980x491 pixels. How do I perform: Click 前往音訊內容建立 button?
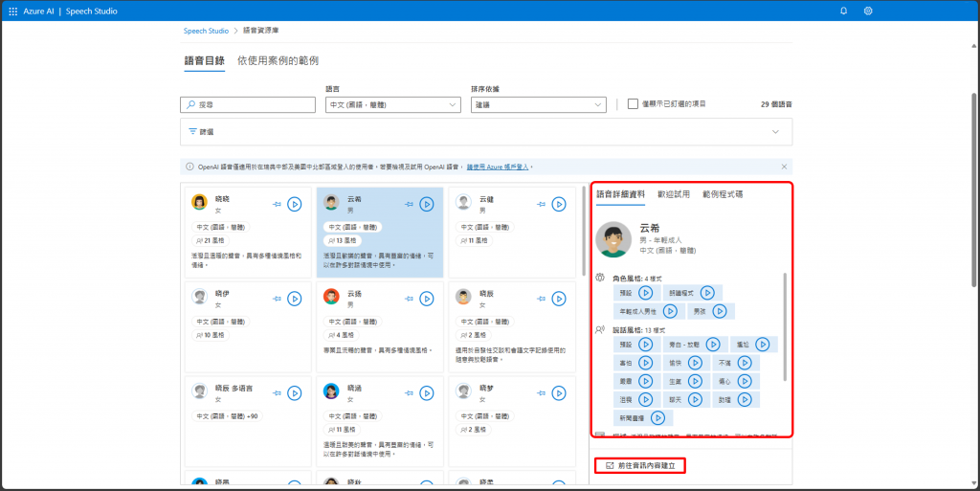[x=640, y=465]
